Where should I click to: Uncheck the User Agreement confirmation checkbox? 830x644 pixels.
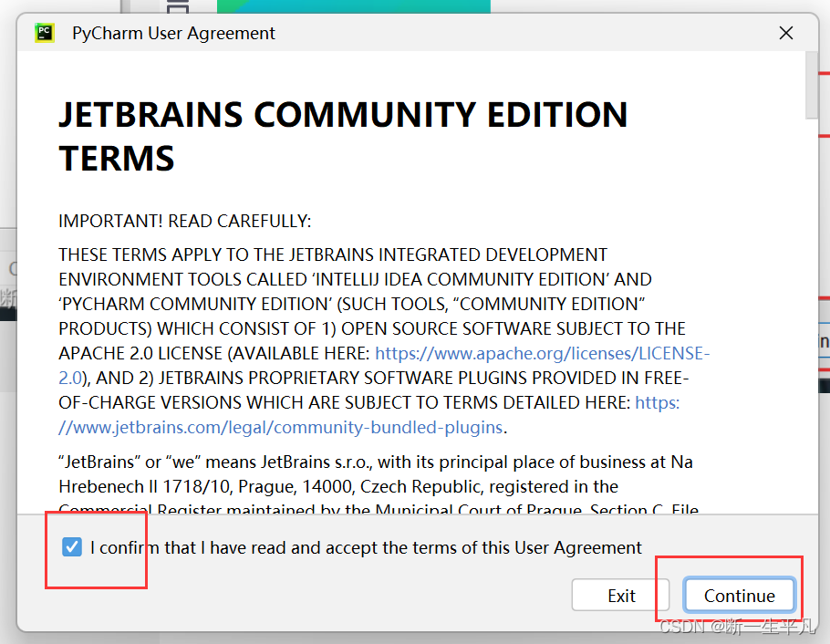click(72, 547)
